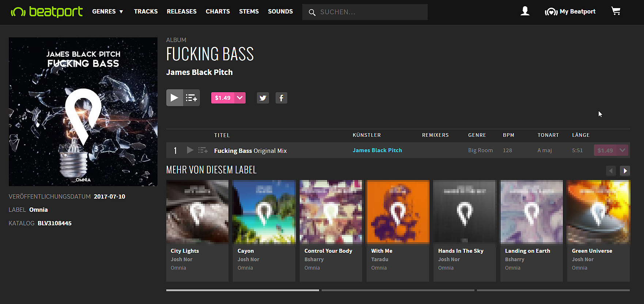Open the Sounds section
This screenshot has height=304, width=644.
tap(280, 12)
